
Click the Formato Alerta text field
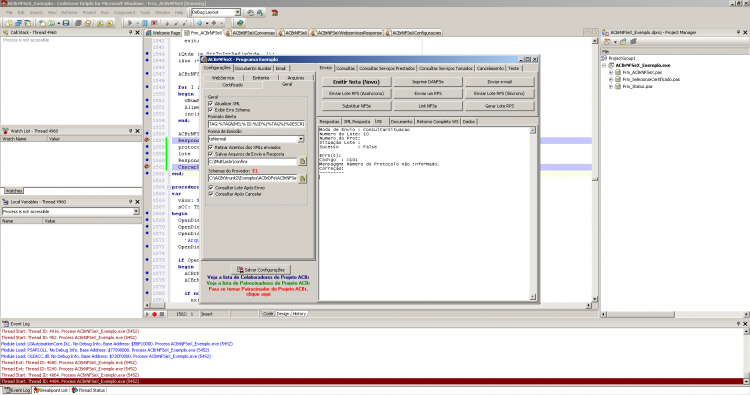[x=256, y=124]
